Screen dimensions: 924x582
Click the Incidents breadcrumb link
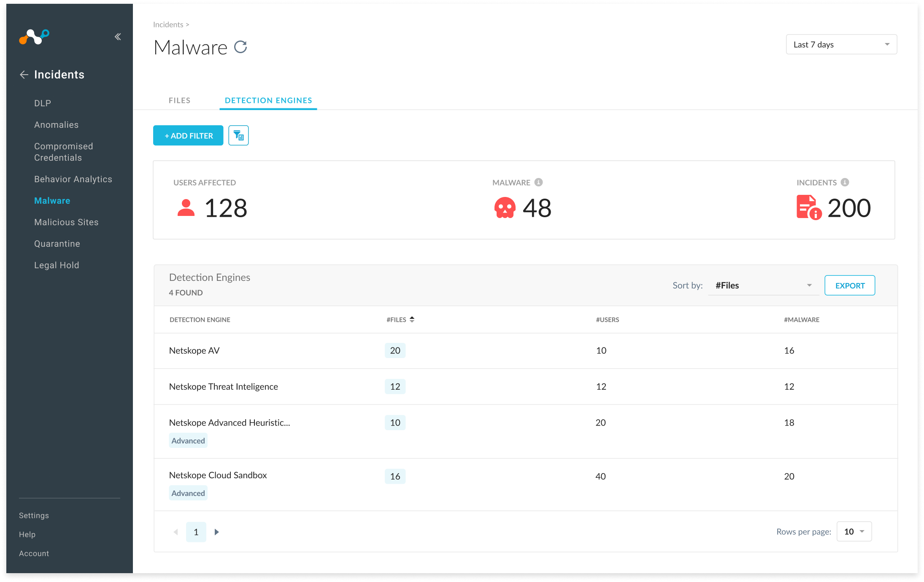point(168,24)
